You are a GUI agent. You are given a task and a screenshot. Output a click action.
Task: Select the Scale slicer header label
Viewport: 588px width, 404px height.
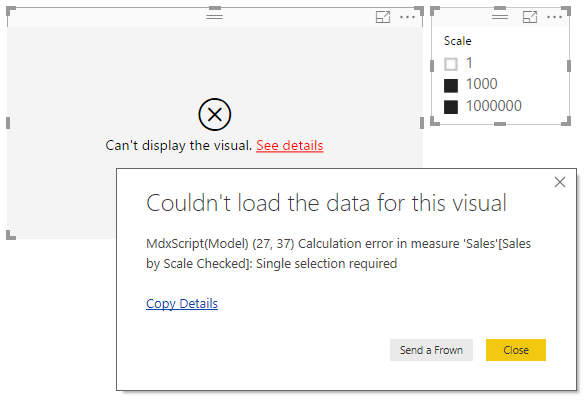point(458,41)
